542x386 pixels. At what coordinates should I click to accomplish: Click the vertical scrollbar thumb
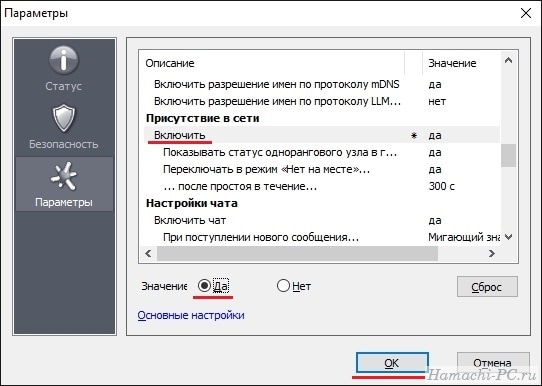(x=508, y=155)
